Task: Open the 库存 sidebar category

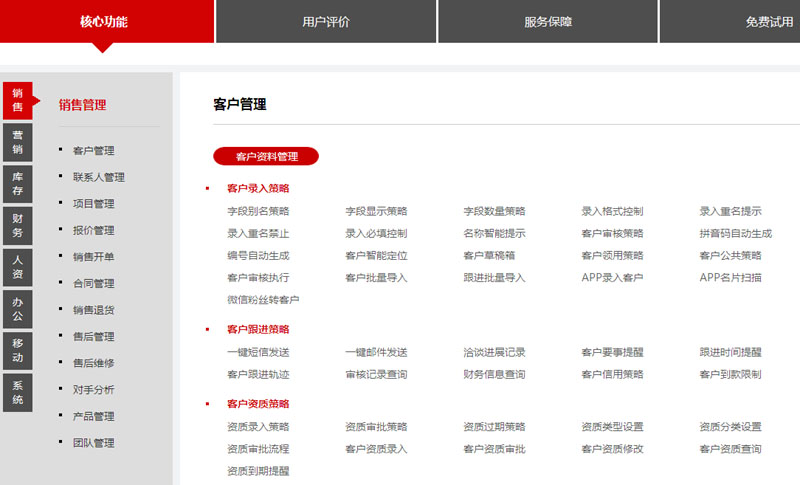Action: [x=18, y=183]
